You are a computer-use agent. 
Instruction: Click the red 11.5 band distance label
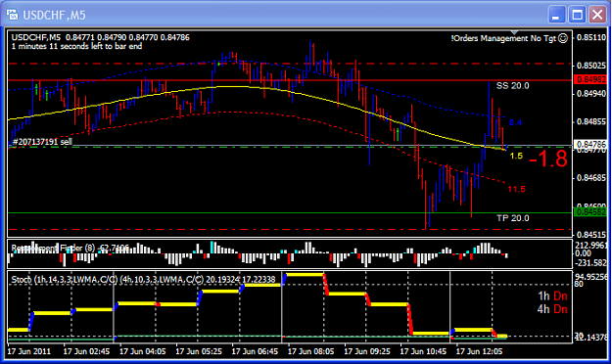point(516,189)
